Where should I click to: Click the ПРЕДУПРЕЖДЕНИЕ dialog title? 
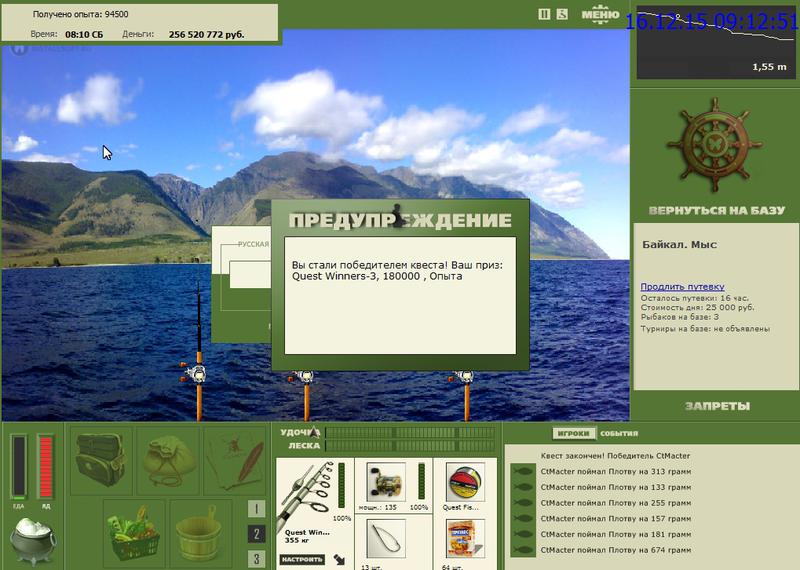click(400, 220)
